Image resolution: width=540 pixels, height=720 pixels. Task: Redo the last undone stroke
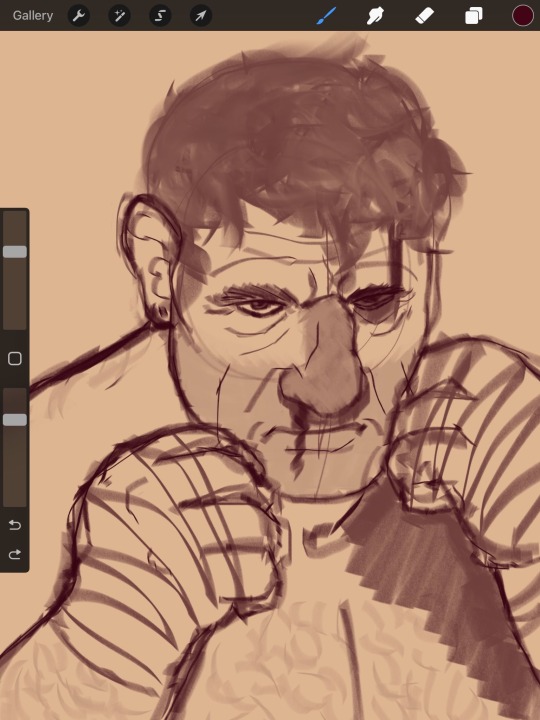coord(15,554)
